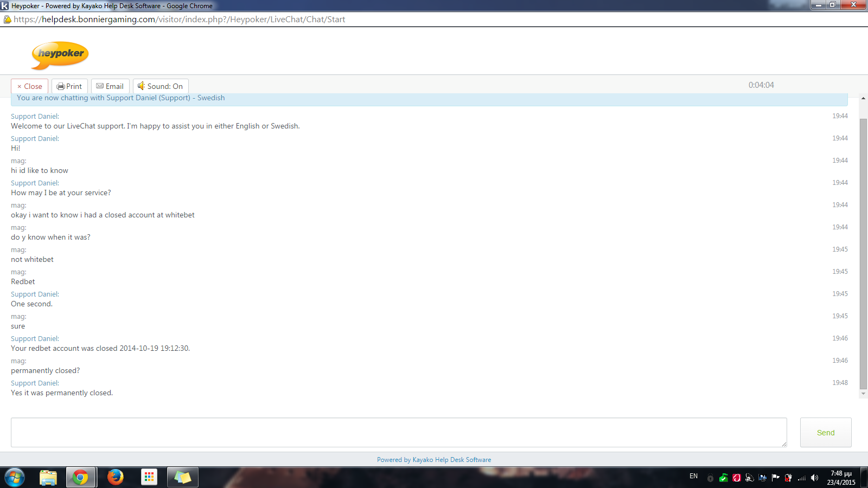This screenshot has width=868, height=488.
Task: Click the power plug tray icon
Action: coord(788,478)
